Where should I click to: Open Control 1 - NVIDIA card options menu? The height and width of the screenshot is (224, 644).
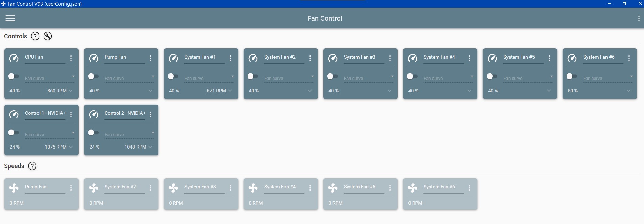(x=71, y=114)
